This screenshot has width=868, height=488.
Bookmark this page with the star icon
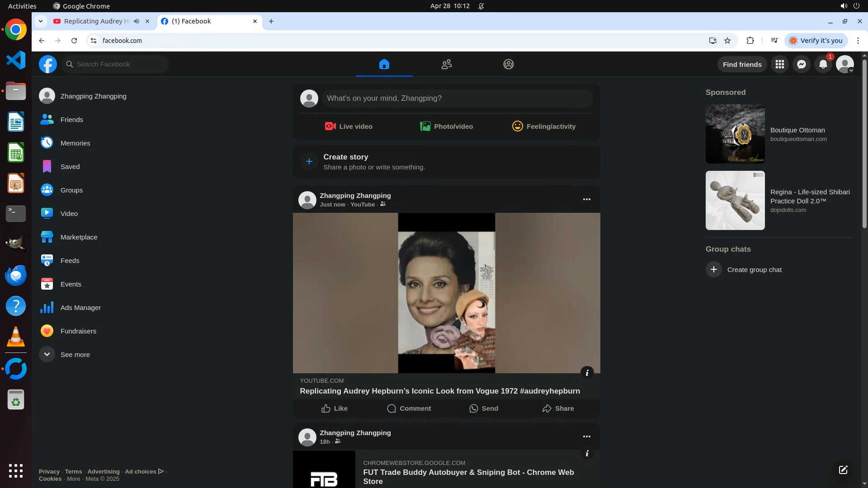coord(727,41)
